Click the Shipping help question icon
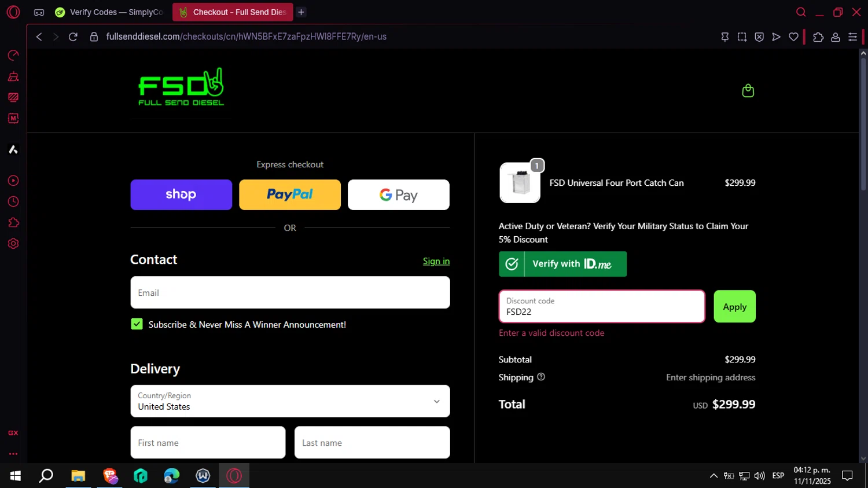 [x=541, y=377]
